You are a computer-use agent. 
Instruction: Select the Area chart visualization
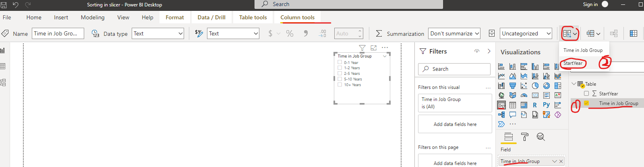pos(513,76)
